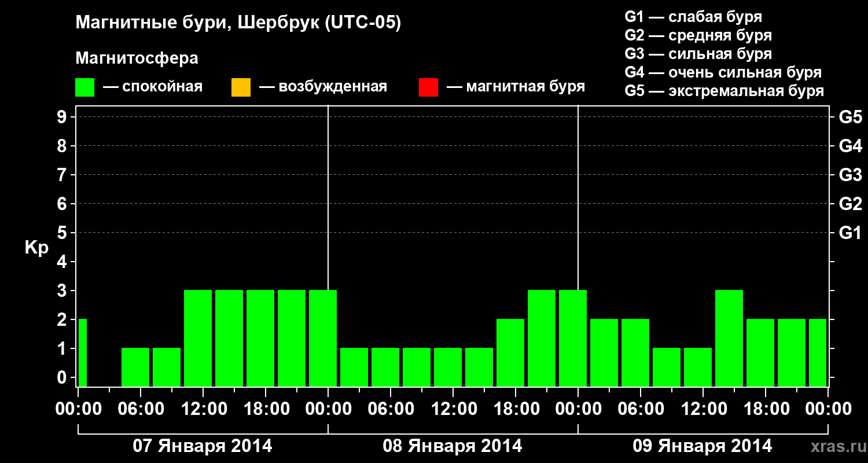Click the narrow Kp 2 bar starting 07 Января
Screen dimensions: 868x463
click(x=82, y=352)
